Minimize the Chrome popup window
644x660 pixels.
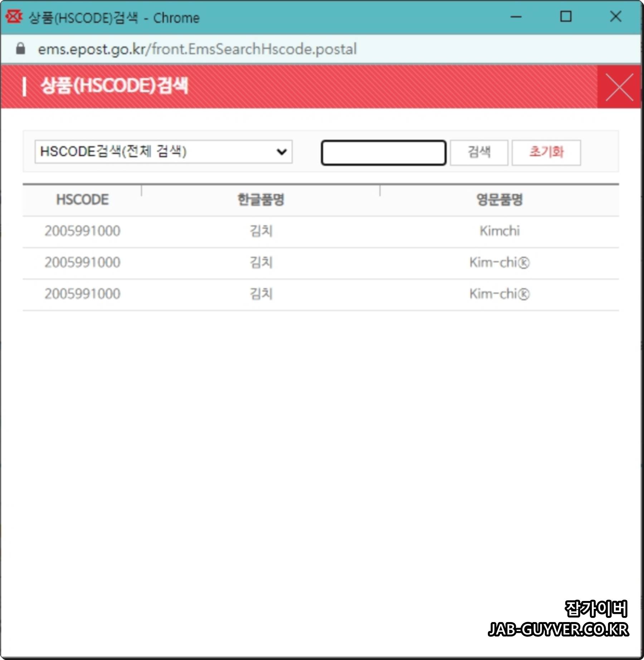516,17
